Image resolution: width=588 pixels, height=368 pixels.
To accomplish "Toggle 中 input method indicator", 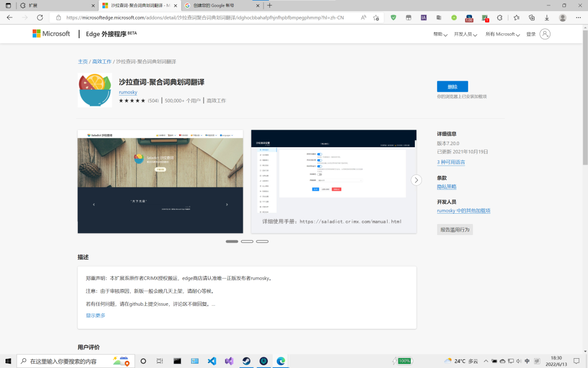I will click(527, 361).
